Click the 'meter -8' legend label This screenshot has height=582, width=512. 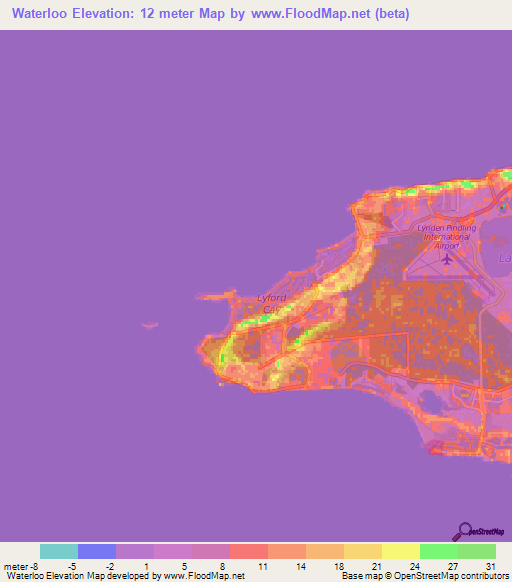coord(21,567)
